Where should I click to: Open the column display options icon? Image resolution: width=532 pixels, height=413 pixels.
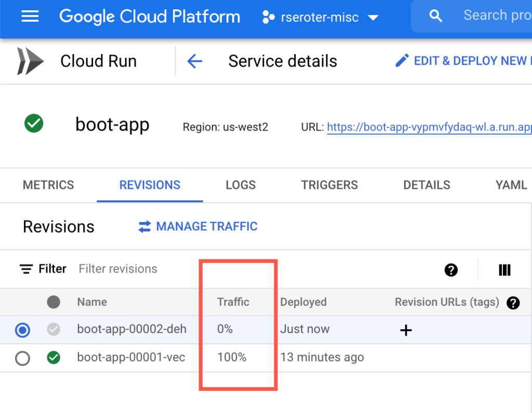click(x=504, y=269)
